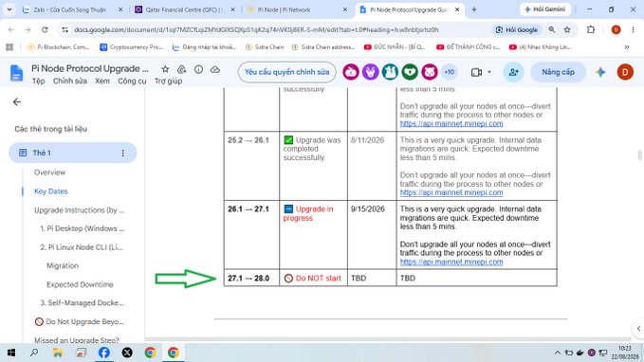Collapse the outline panel with back arrow
644x362 pixels.
click(x=17, y=101)
